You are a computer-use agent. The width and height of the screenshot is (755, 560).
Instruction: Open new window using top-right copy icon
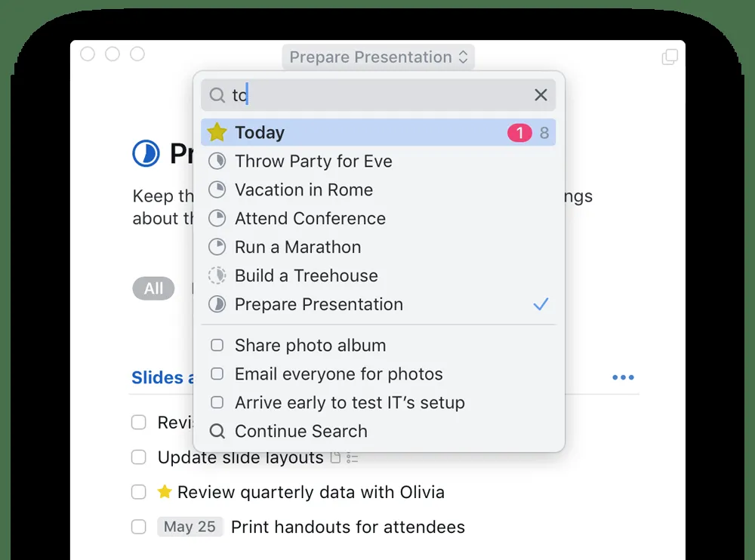669,57
